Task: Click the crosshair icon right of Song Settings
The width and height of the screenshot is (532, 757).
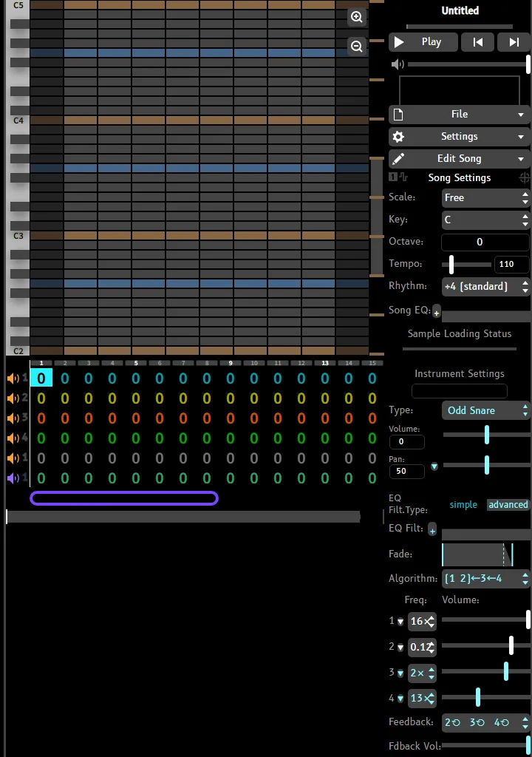Action: [525, 178]
